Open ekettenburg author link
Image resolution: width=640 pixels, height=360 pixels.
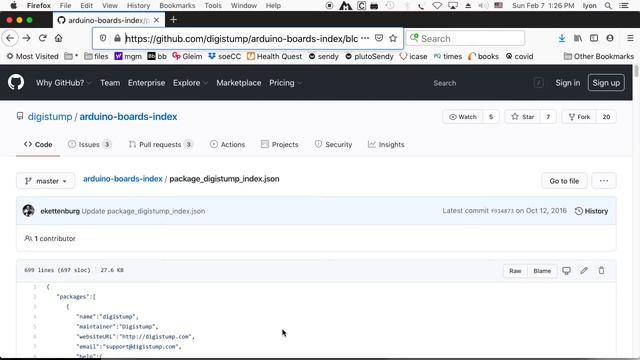[x=60, y=211]
